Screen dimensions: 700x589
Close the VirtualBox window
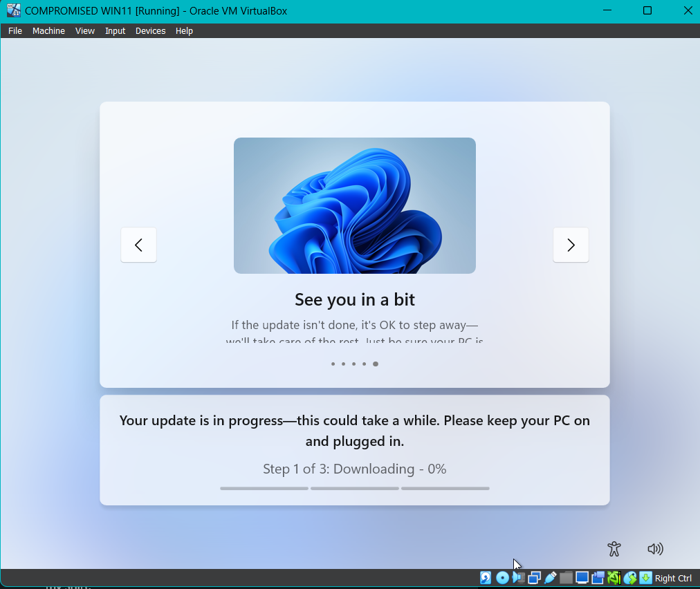pos(688,10)
